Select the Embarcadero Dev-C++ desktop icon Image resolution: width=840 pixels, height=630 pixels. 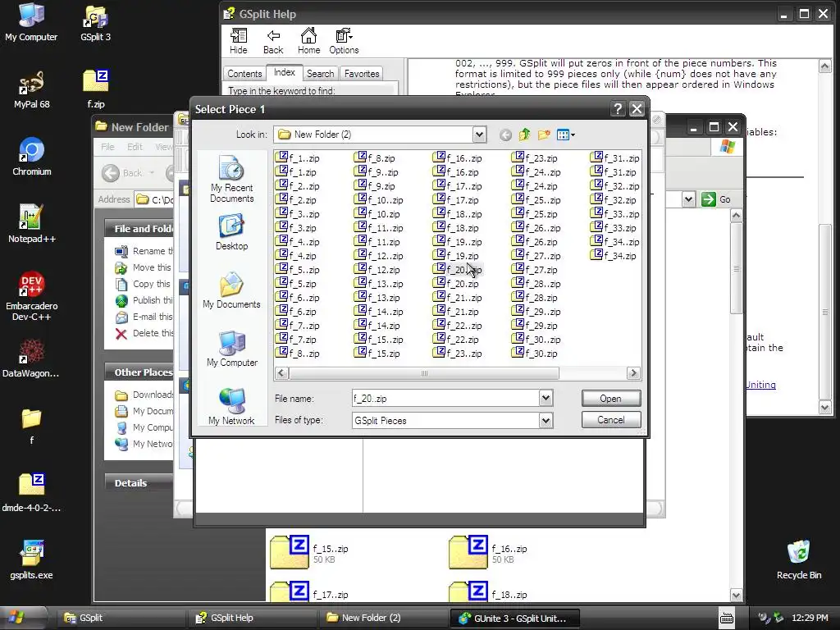[32, 296]
